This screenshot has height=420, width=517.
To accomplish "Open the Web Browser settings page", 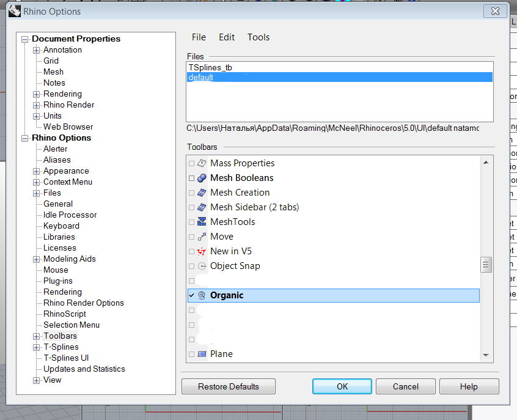I will point(68,127).
